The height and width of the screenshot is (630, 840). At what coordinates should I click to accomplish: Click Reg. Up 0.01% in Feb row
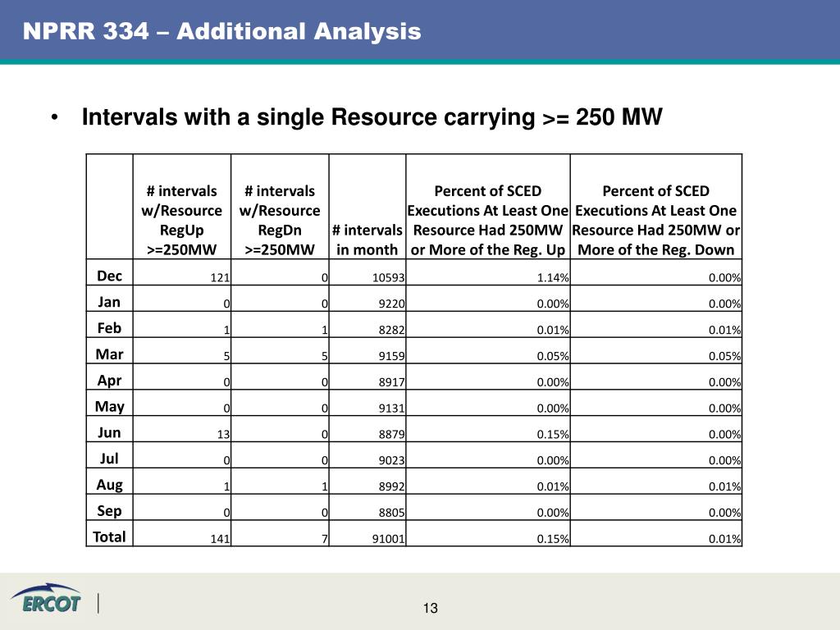click(553, 330)
